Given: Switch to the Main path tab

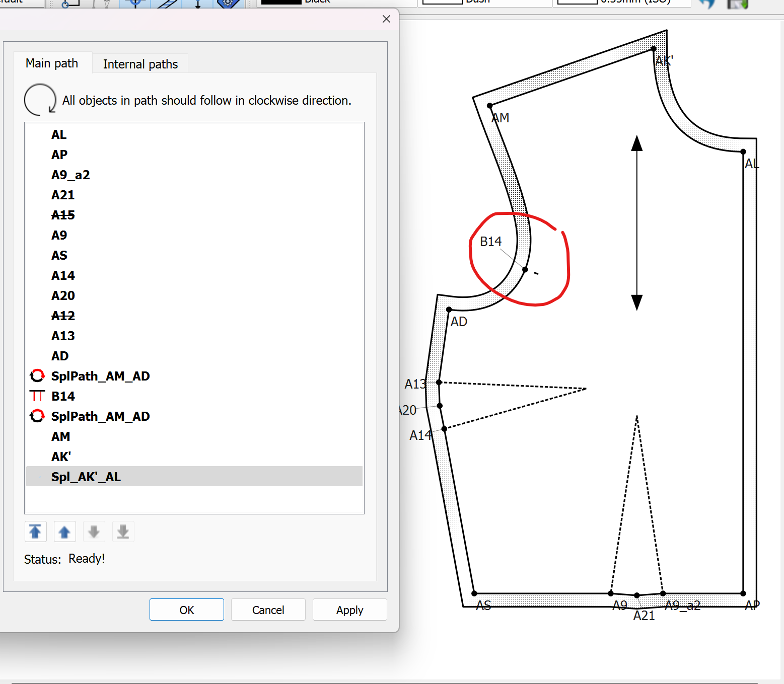Looking at the screenshot, I should (x=52, y=63).
